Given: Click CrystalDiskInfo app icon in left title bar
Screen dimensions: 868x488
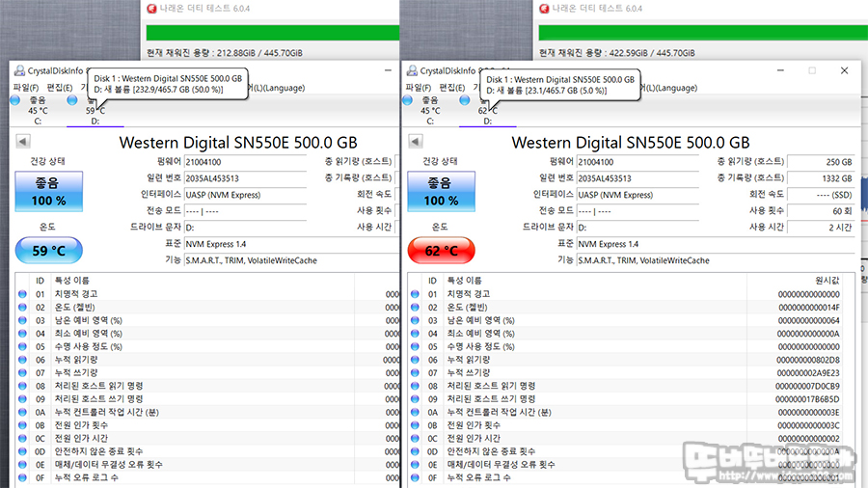Looking at the screenshot, I should 19,70.
